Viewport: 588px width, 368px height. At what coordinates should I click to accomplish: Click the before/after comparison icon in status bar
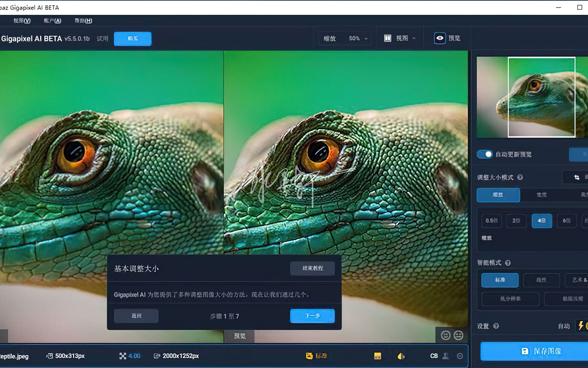[x=401, y=356]
